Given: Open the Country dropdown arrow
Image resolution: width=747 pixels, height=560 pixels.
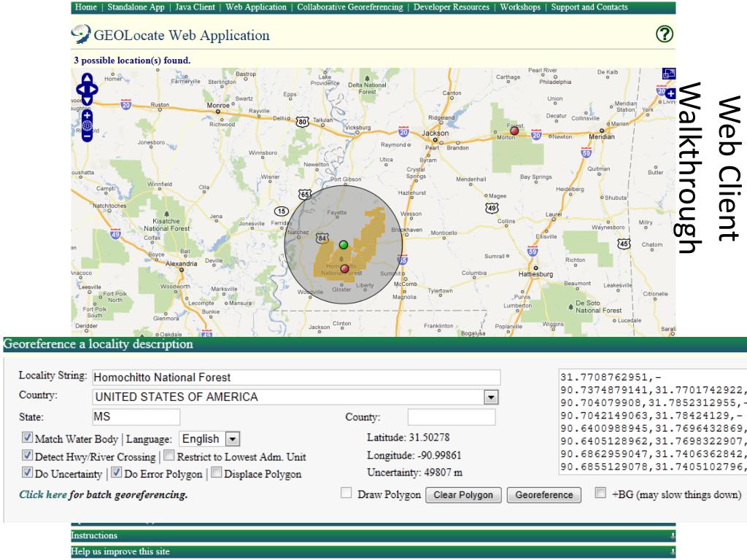Looking at the screenshot, I should pyautogui.click(x=491, y=397).
